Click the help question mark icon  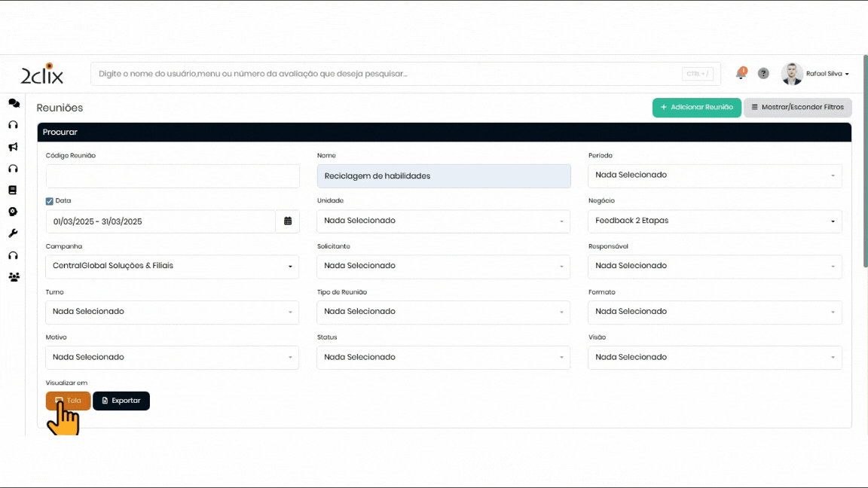point(763,74)
